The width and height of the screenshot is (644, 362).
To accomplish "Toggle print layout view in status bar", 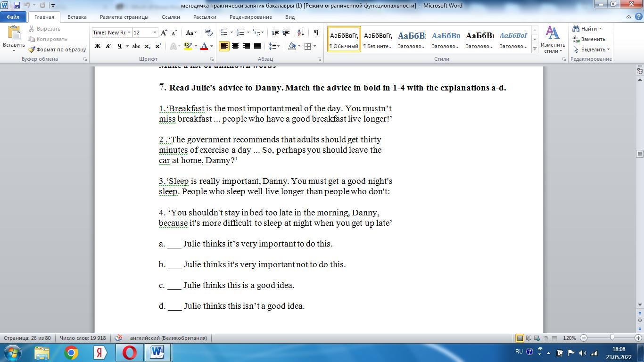I will tap(520, 338).
